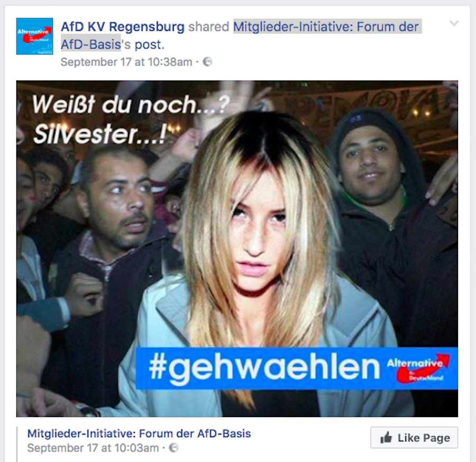Click the #gehwaehlen hashtag in the blue banner
Image resolution: width=476 pixels, height=462 pixels.
click(x=264, y=368)
